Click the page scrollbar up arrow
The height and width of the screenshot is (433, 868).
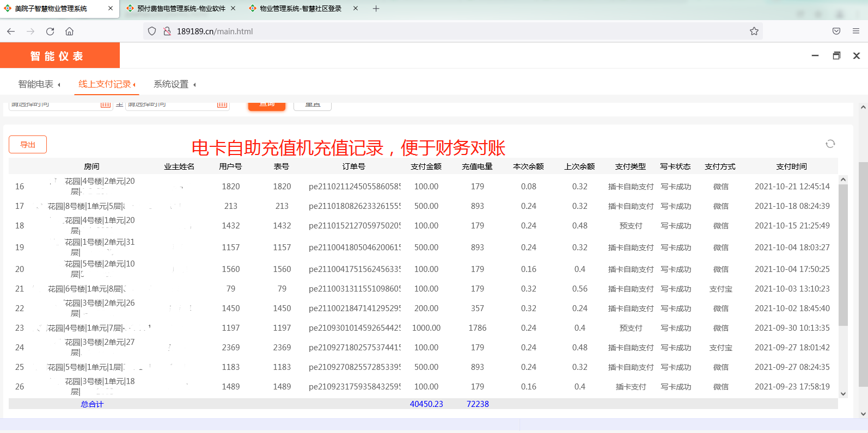(x=863, y=107)
